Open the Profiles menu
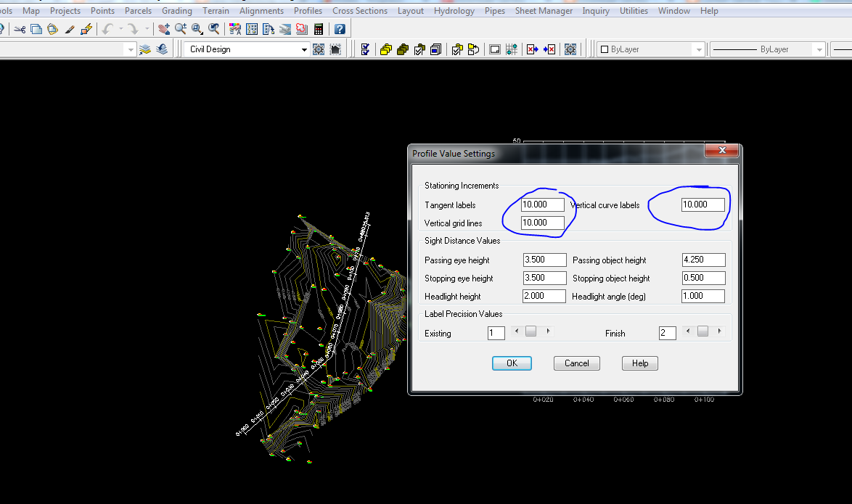Viewport: 852px width, 504px height. pyautogui.click(x=308, y=10)
